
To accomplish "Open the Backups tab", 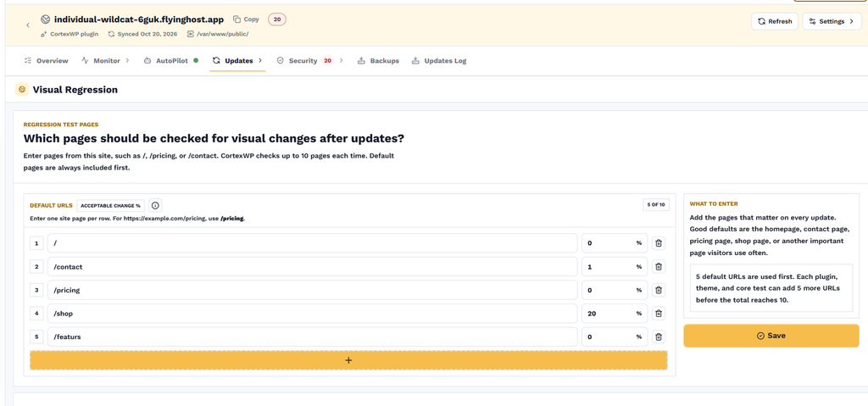I will pos(378,61).
